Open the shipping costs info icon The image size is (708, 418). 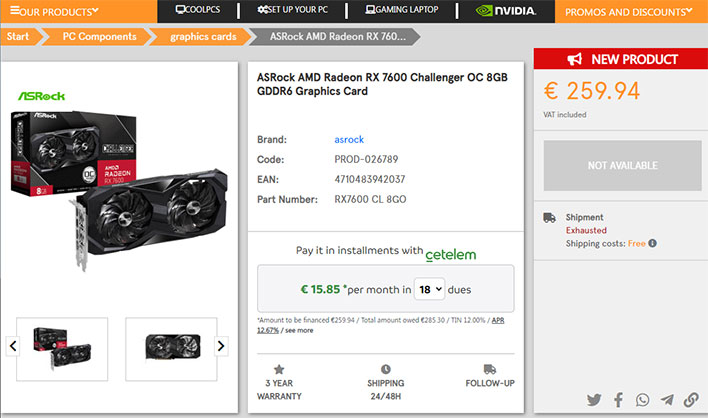click(x=652, y=243)
